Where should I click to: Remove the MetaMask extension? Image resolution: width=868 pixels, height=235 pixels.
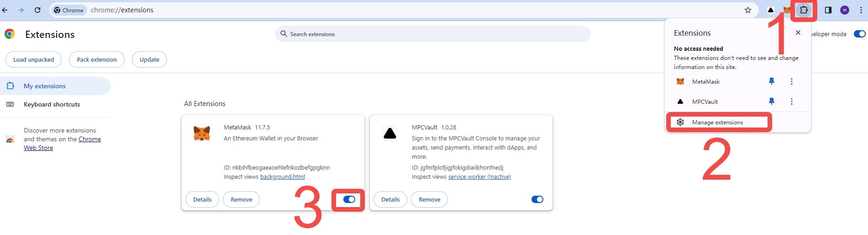click(242, 199)
